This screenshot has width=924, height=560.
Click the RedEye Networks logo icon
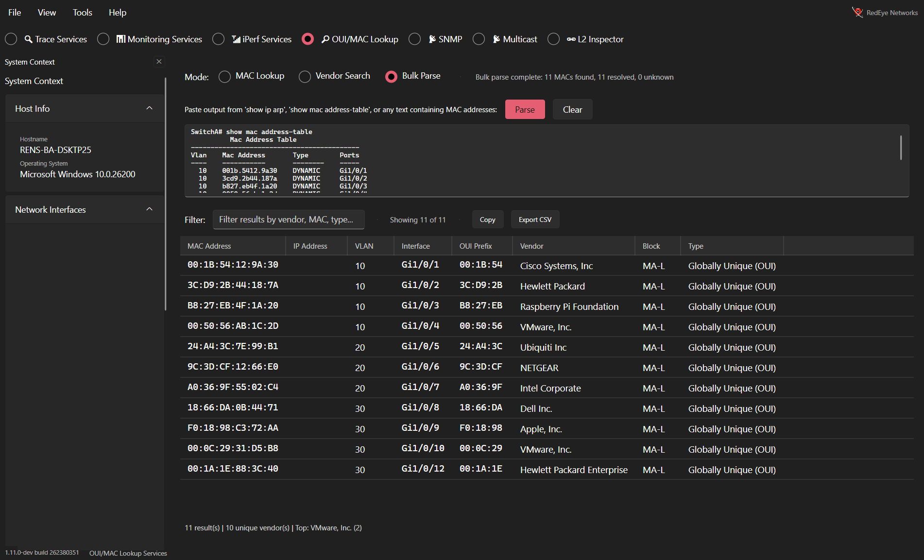pyautogui.click(x=857, y=12)
